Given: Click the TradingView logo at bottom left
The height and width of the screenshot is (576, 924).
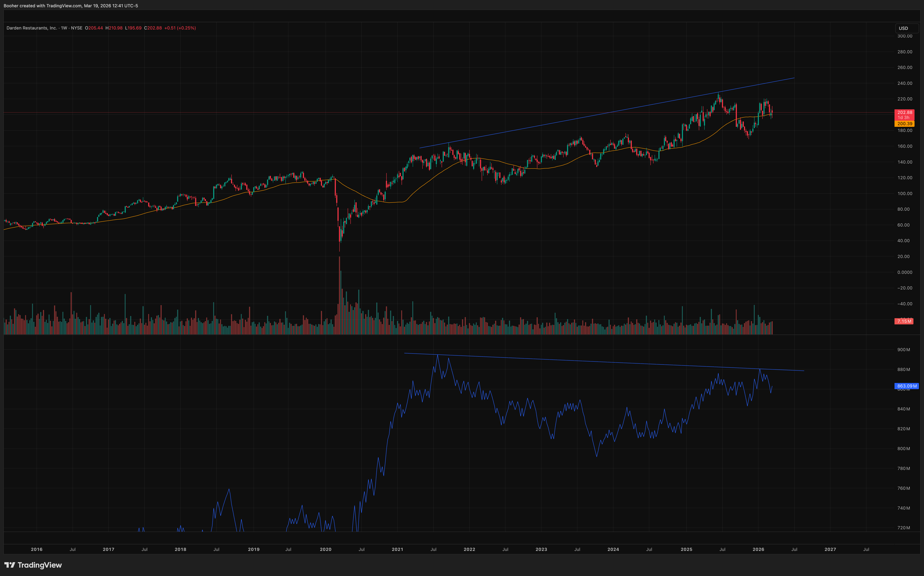Looking at the screenshot, I should (33, 565).
